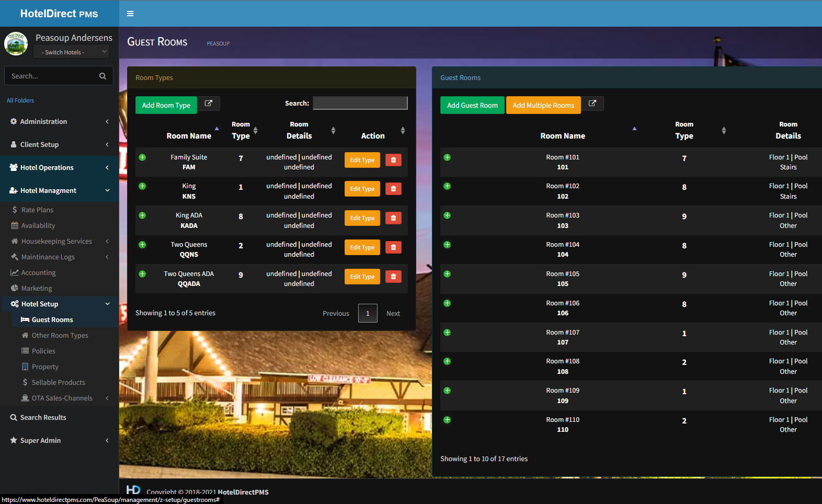
Task: Click the search magnifier icon in sidebar
Action: (102, 76)
